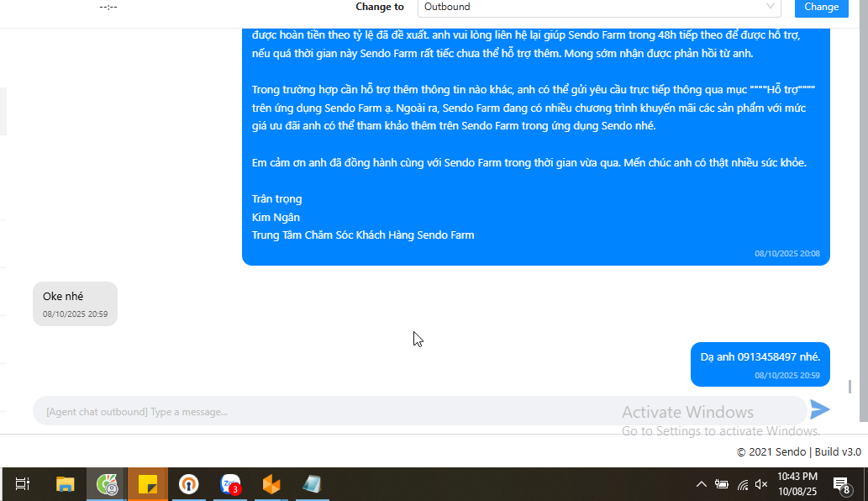Click the '© 2021 Sendo | Build v3.0' footer
Image resolution: width=868 pixels, height=501 pixels.
[799, 451]
